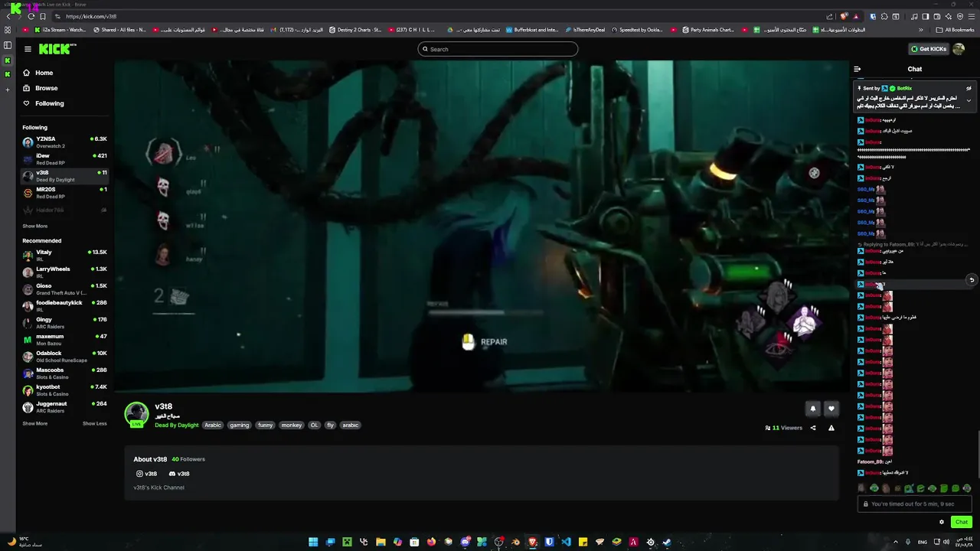Open iDew channel in Following list
The height and width of the screenshot is (551, 980).
(x=65, y=159)
